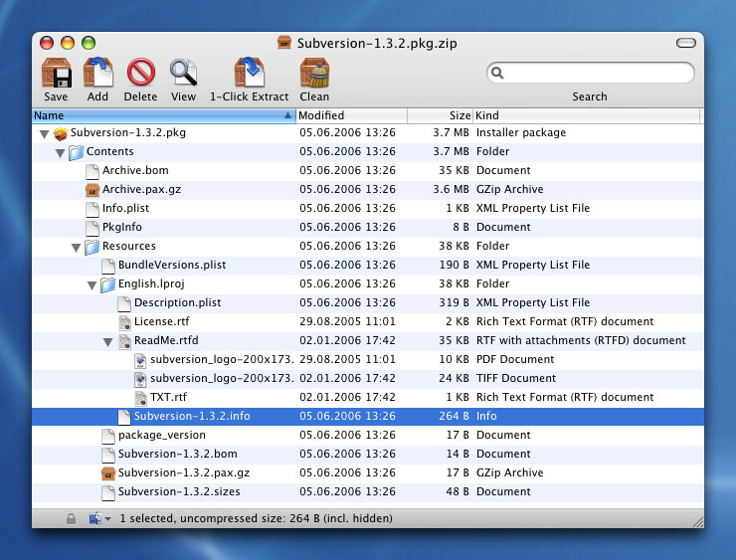Sort by the Kind column header

point(587,115)
